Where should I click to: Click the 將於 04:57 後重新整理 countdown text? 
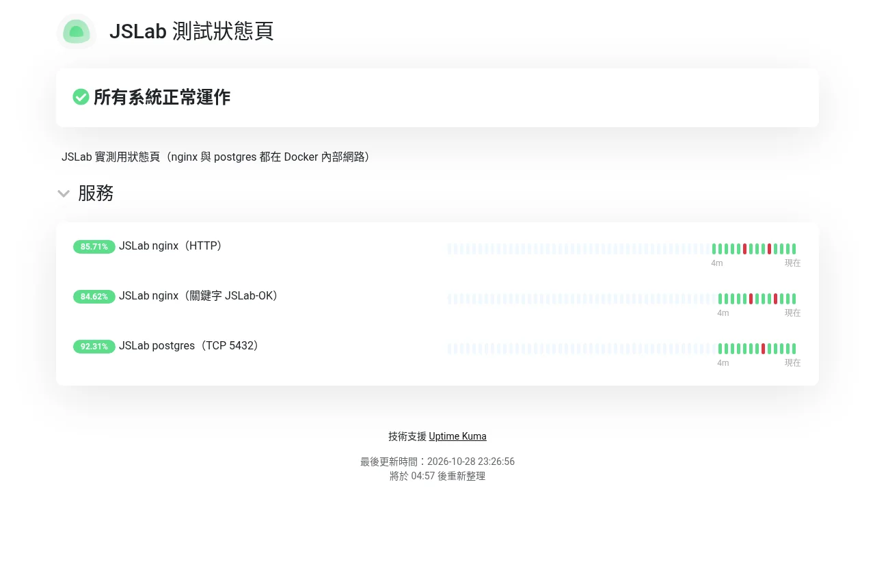[437, 476]
